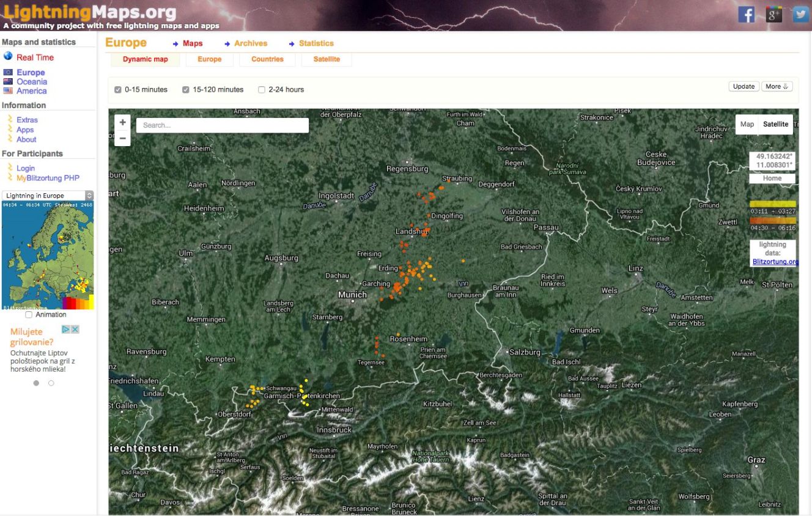Click the Innsbruck label on the map
This screenshot has height=516, width=812.
pyautogui.click(x=334, y=430)
